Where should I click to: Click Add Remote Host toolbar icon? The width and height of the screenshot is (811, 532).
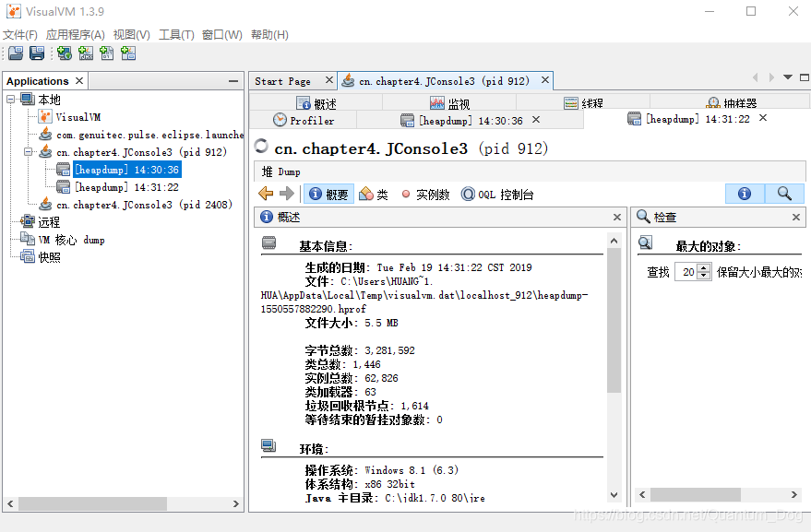(x=65, y=53)
